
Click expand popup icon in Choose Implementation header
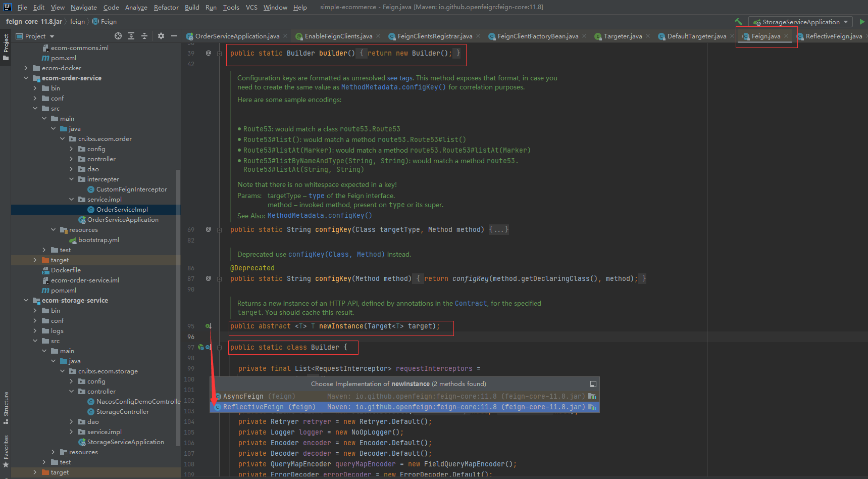[593, 384]
